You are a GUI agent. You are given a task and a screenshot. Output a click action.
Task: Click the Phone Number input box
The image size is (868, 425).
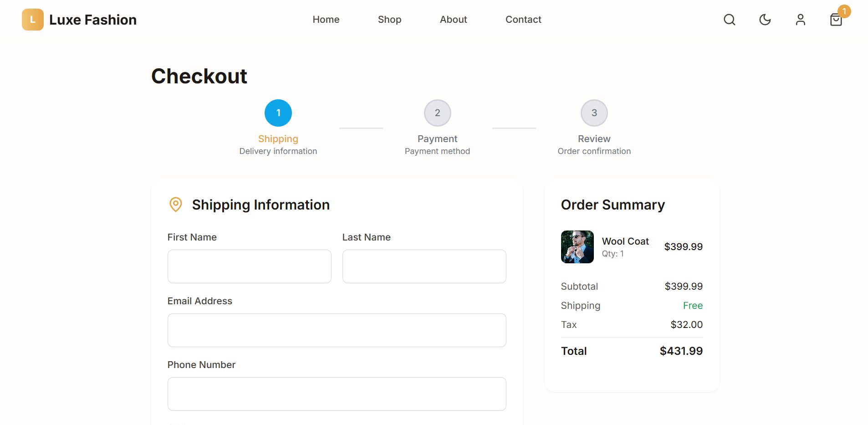(x=337, y=394)
